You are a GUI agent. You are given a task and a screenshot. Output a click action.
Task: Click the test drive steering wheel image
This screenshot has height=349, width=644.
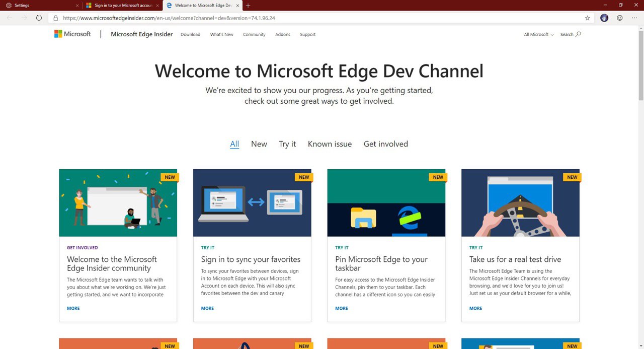520,203
